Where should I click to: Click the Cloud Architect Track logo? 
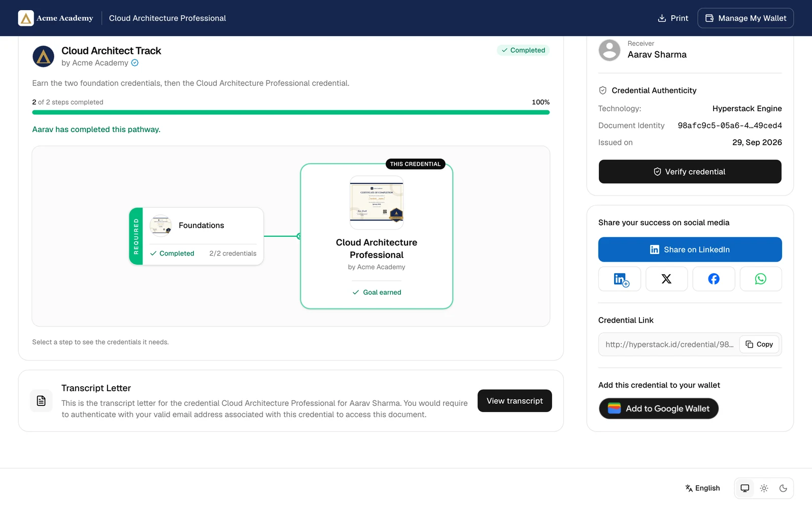44,56
